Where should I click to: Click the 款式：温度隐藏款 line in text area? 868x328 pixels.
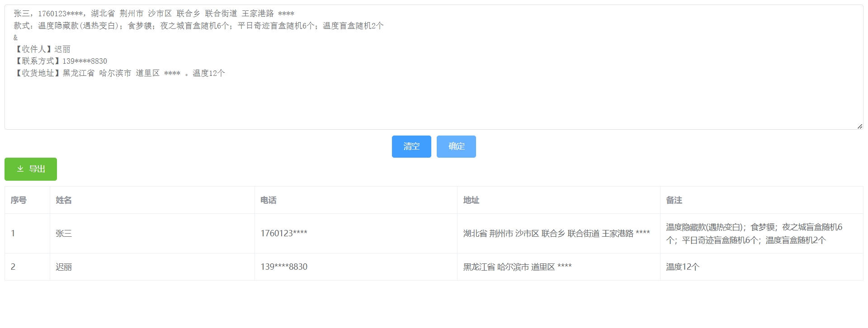pos(199,26)
